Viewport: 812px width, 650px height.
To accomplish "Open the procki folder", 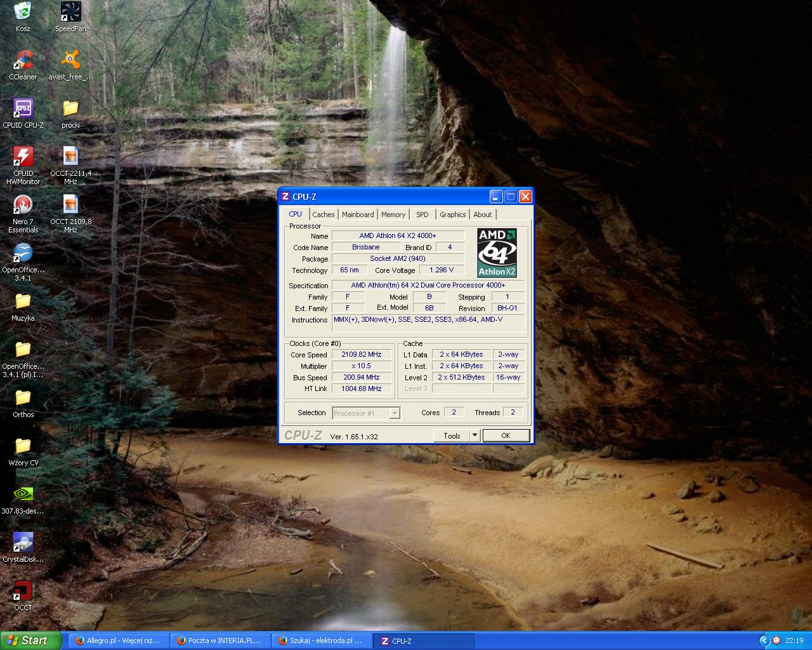I will [70, 108].
